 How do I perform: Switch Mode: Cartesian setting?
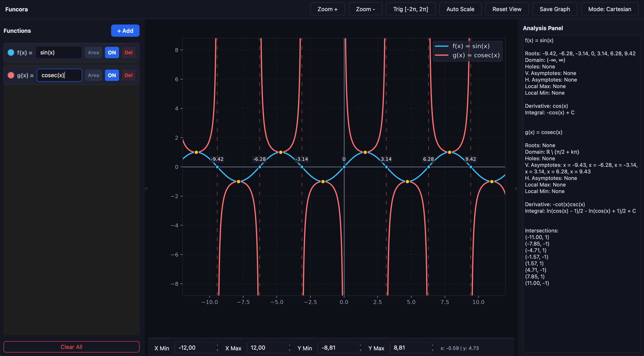tap(610, 9)
